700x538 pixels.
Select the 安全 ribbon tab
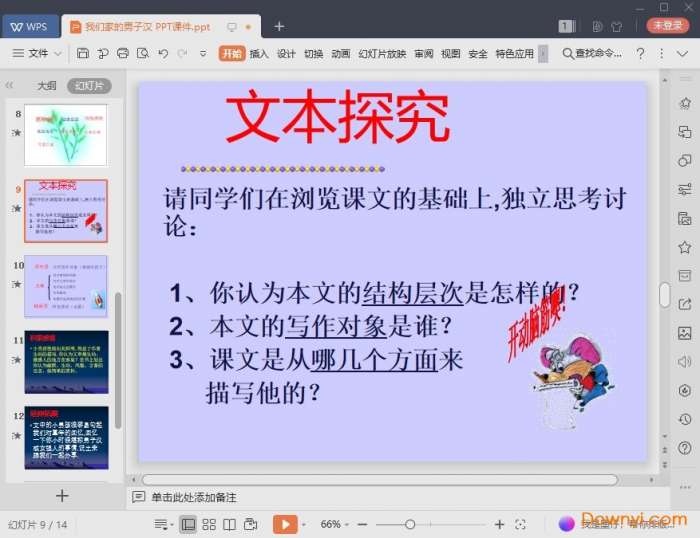(478, 54)
